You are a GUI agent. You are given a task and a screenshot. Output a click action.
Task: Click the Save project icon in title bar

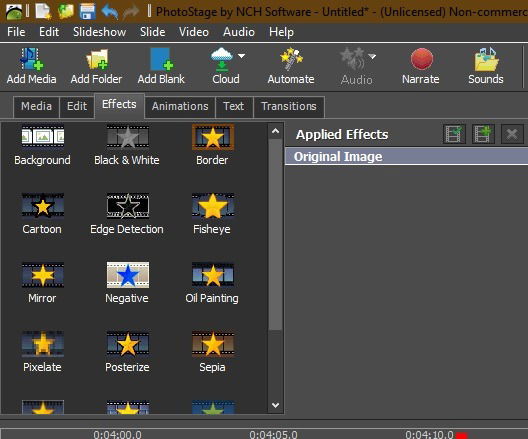88,11
